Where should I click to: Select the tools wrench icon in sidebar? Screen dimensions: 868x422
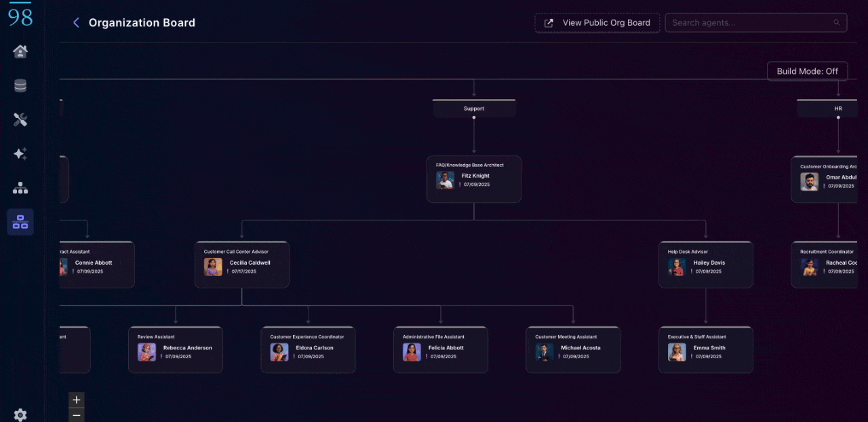20,120
